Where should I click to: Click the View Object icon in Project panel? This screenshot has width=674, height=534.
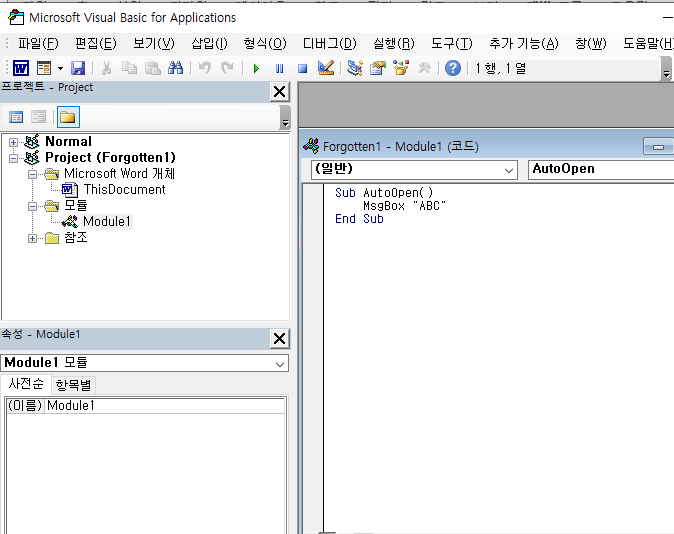pos(39,117)
